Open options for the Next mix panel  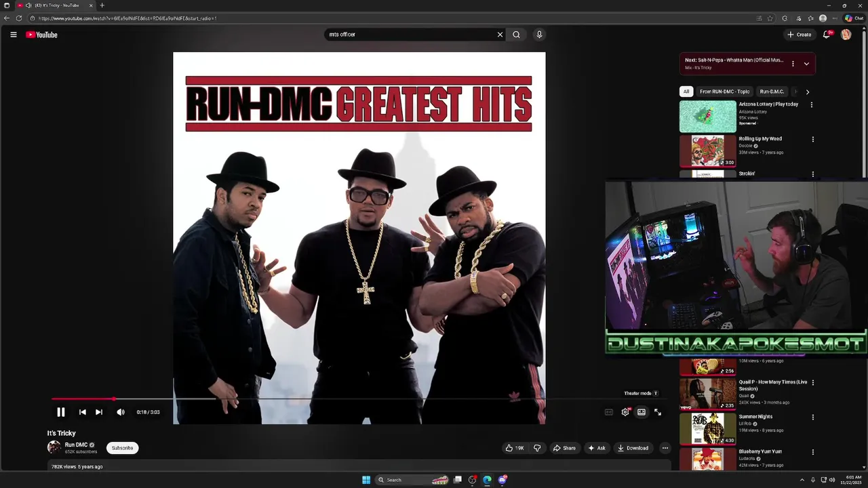(793, 64)
